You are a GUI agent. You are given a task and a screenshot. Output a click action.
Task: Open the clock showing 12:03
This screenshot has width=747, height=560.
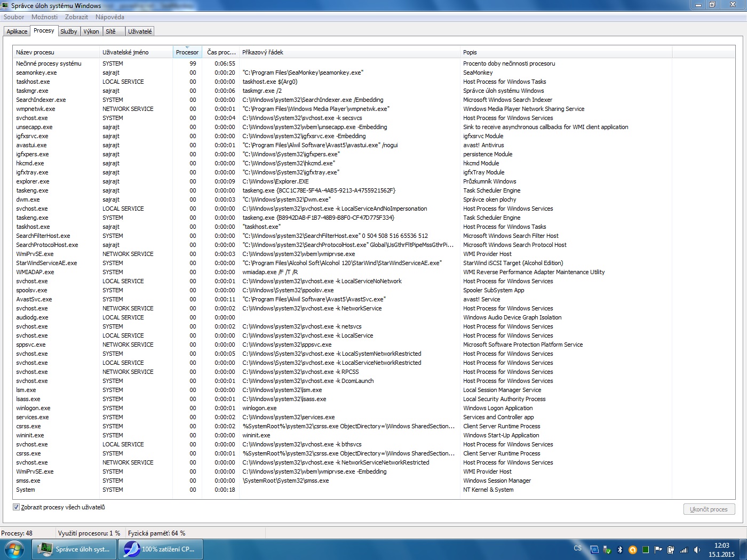[721, 550]
